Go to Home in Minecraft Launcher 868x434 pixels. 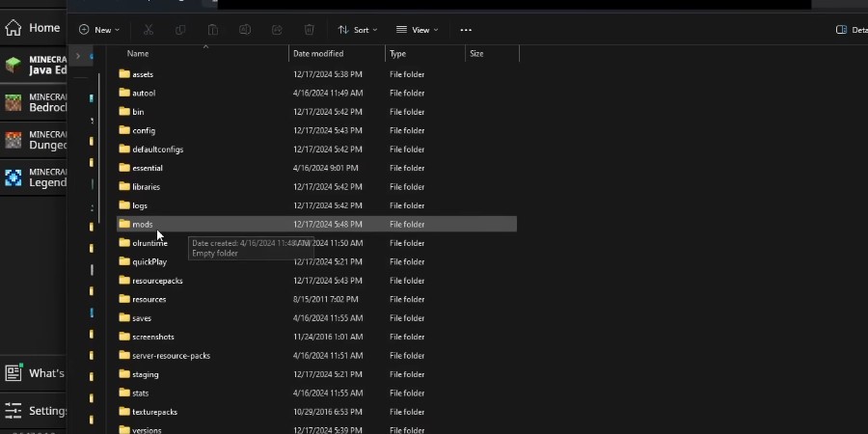33,28
